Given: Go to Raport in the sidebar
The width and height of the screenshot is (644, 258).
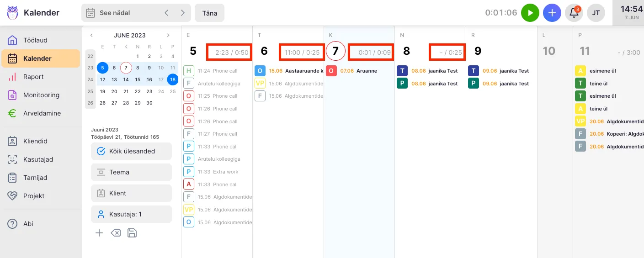Looking at the screenshot, I should (33, 77).
